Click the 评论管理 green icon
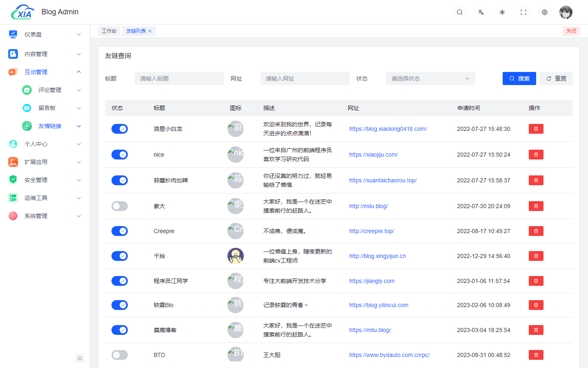This screenshot has width=588, height=368. tap(27, 90)
